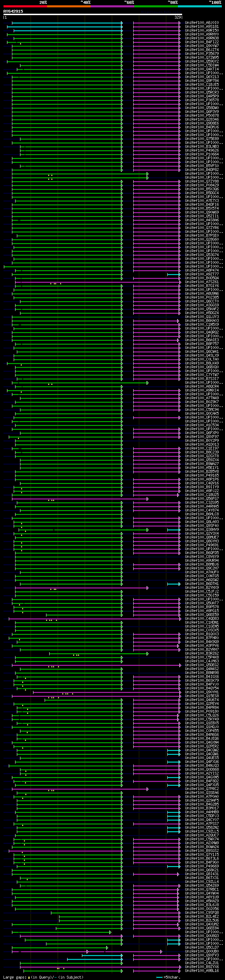Screen dimensions: 225x980
Task: Click UniRef100_B4DMJ6 label
Action: click(202, 127)
